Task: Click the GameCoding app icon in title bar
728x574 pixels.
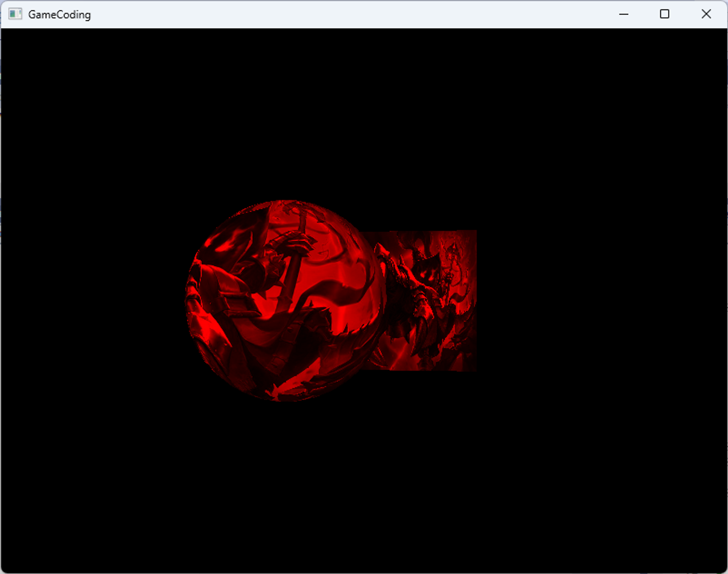Action: 15,14
